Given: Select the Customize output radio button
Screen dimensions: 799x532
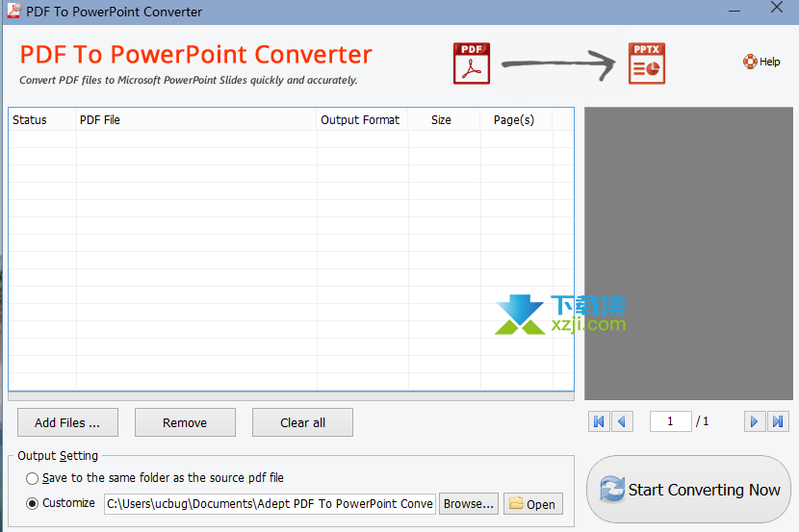Looking at the screenshot, I should pos(32,503).
